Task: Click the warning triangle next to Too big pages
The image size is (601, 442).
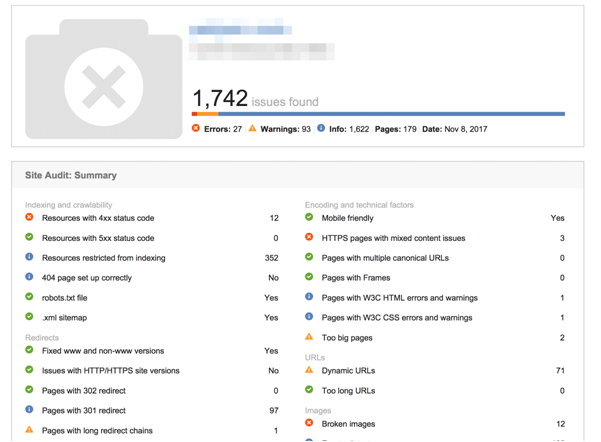Action: tap(309, 337)
